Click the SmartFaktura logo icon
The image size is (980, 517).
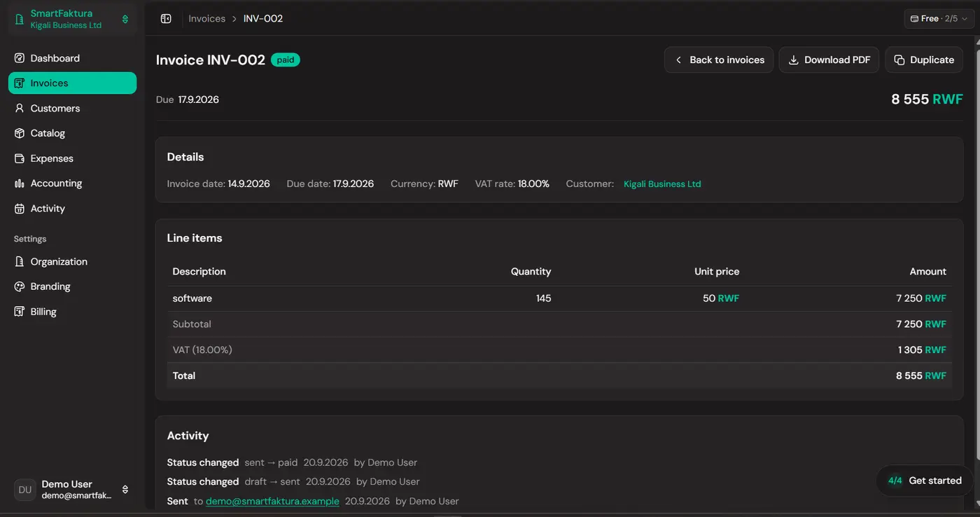click(x=20, y=19)
